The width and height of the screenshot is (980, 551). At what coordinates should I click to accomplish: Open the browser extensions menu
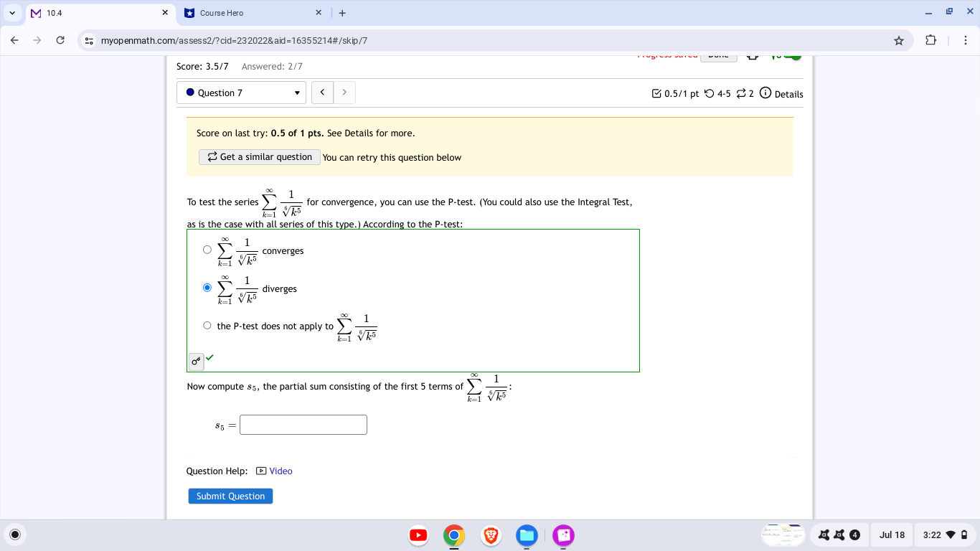[x=930, y=40]
